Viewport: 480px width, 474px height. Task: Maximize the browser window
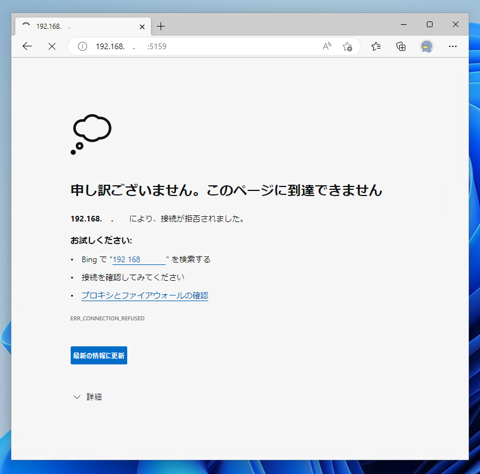click(430, 24)
